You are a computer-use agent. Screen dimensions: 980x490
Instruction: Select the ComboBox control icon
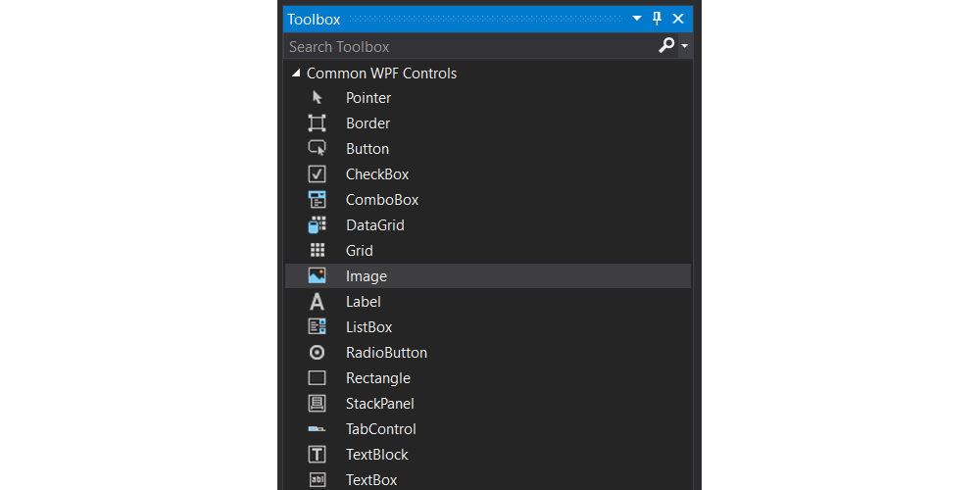click(318, 199)
